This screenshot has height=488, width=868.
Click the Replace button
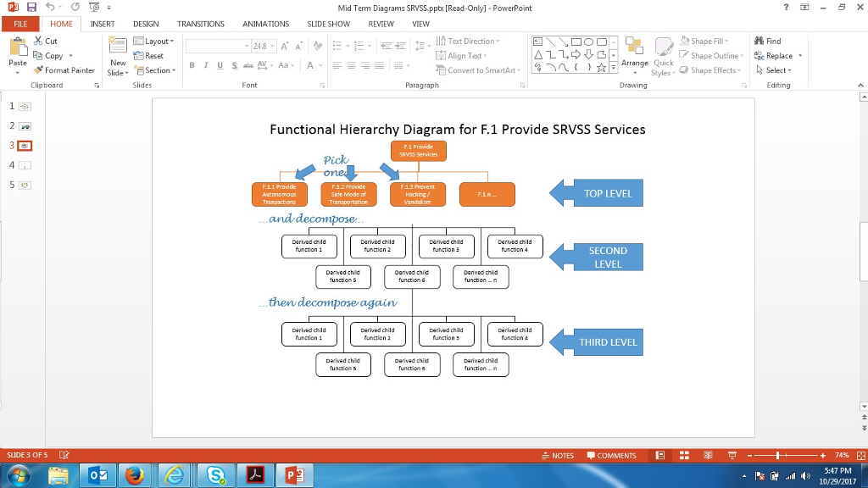click(x=778, y=56)
